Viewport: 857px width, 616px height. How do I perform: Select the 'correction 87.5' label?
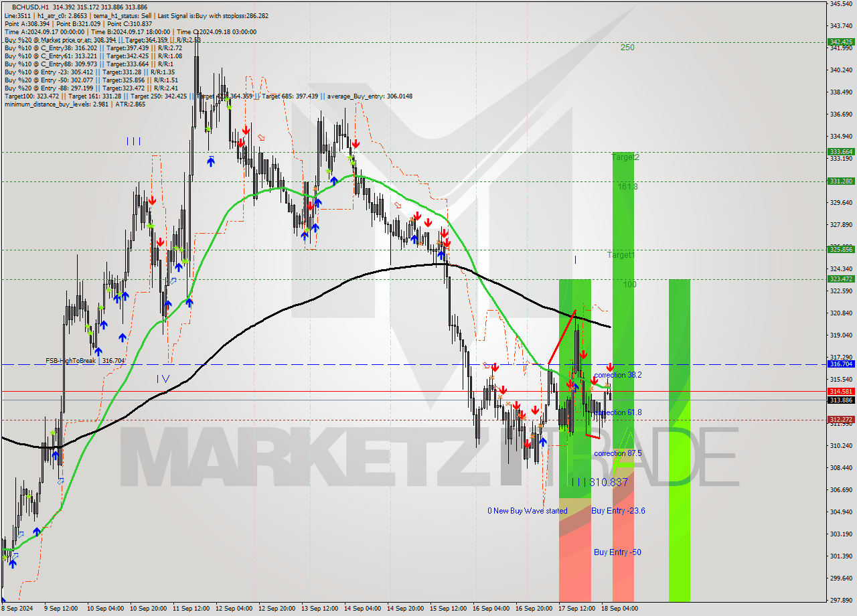click(x=618, y=453)
